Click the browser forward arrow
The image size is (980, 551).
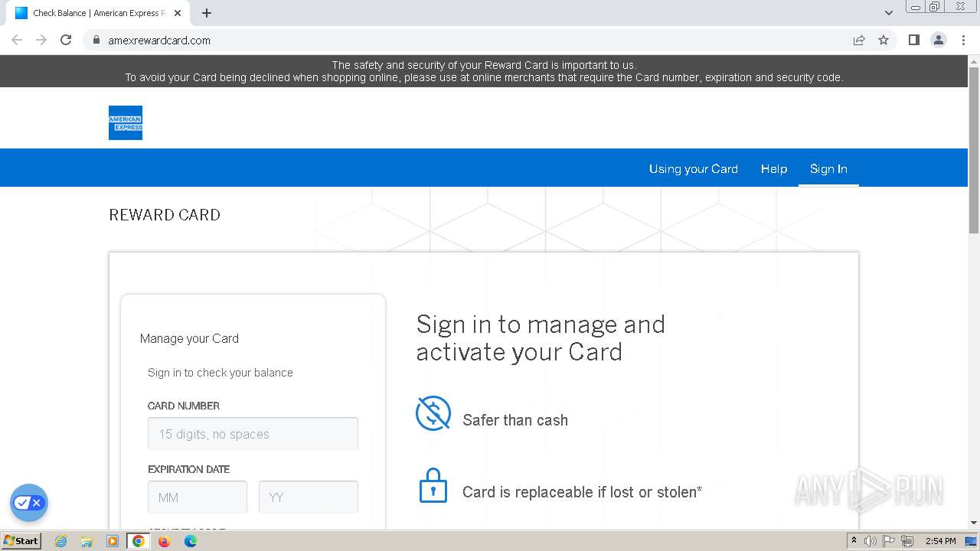coord(41,40)
